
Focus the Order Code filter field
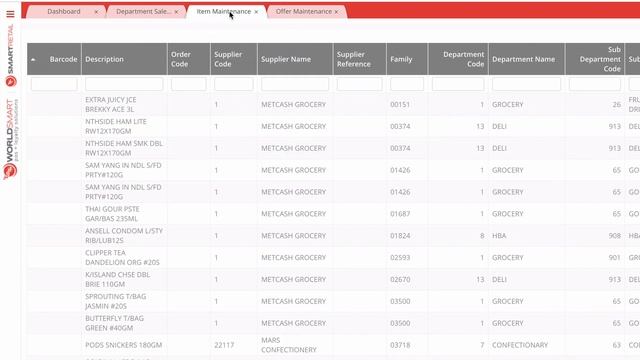[189, 84]
